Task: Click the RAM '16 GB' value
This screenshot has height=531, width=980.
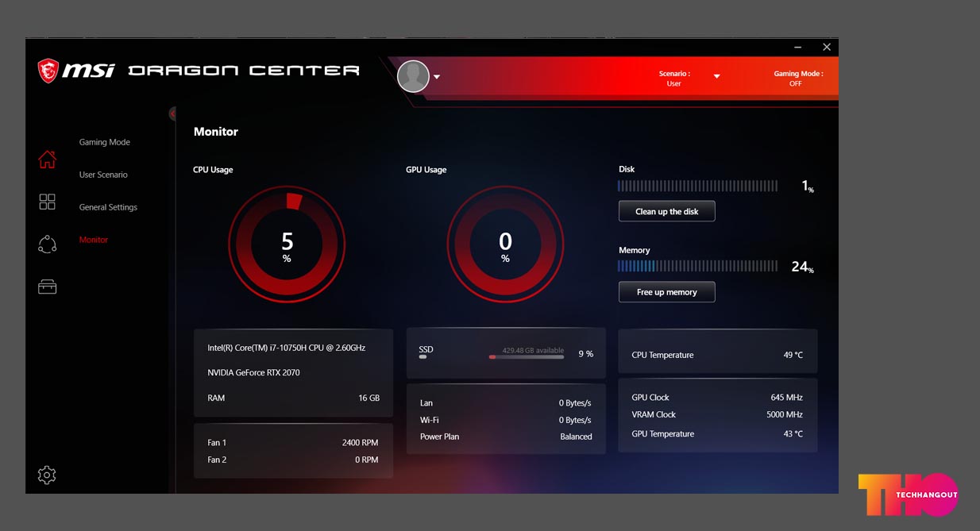Action: [x=368, y=398]
